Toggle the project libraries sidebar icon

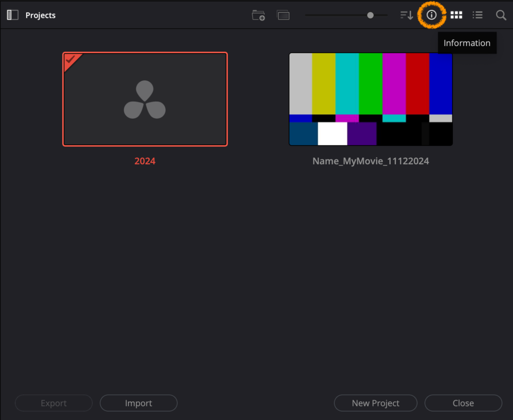(x=13, y=15)
